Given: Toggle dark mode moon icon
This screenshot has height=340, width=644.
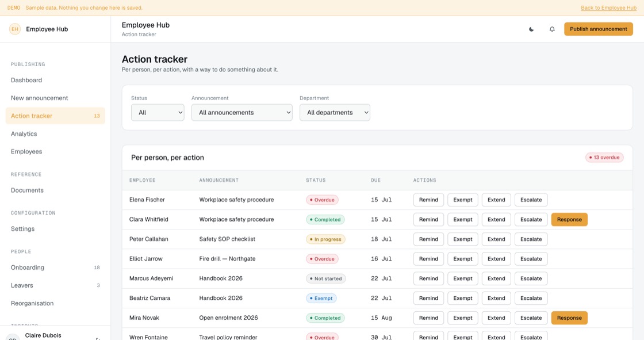Looking at the screenshot, I should point(531,29).
